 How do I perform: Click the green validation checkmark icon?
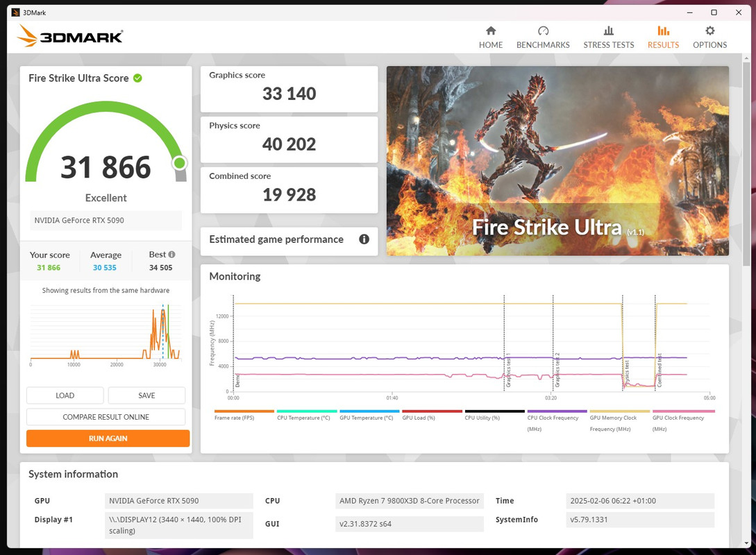coord(137,78)
